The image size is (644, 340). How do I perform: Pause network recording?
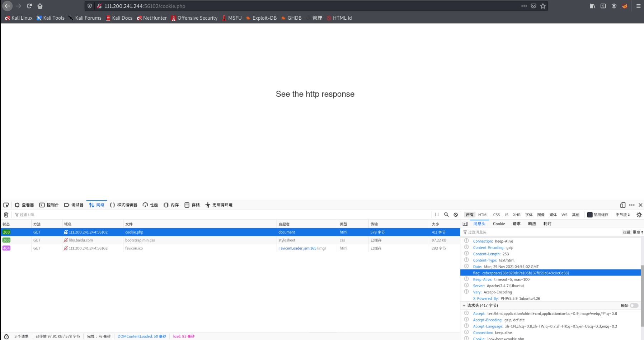(437, 215)
